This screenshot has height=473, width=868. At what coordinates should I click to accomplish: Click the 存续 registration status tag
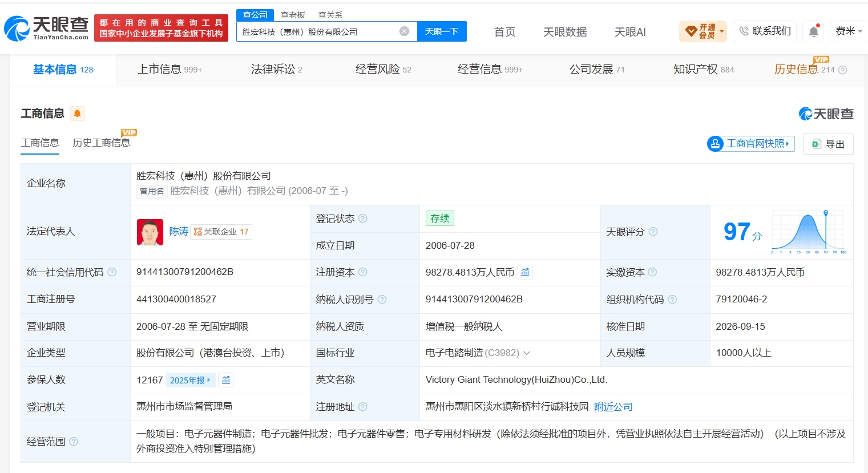439,219
